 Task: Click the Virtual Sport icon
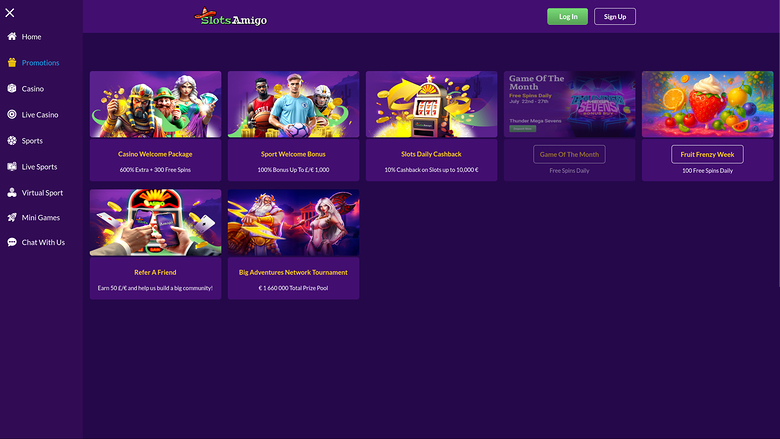click(x=12, y=192)
